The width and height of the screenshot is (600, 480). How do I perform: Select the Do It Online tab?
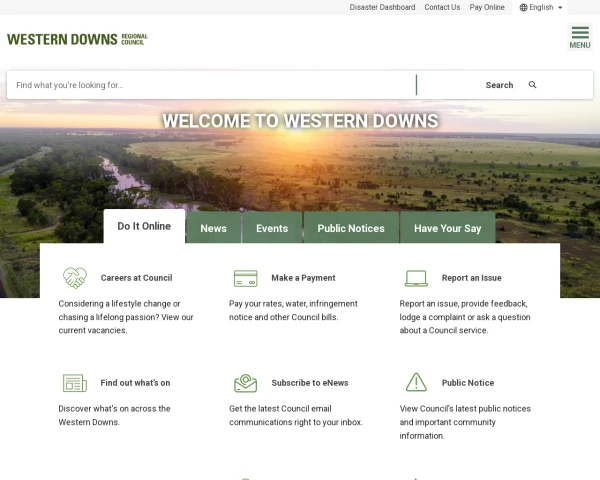[x=144, y=226]
